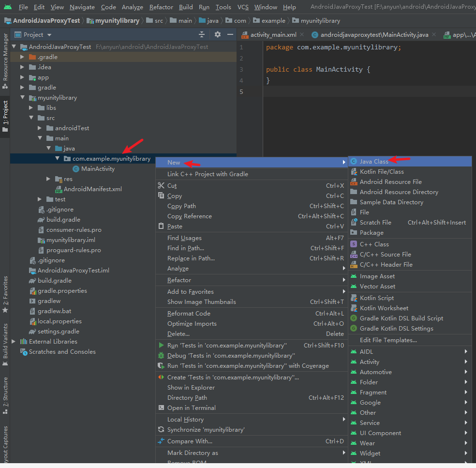Click the Run with Coverage icon

161,366
